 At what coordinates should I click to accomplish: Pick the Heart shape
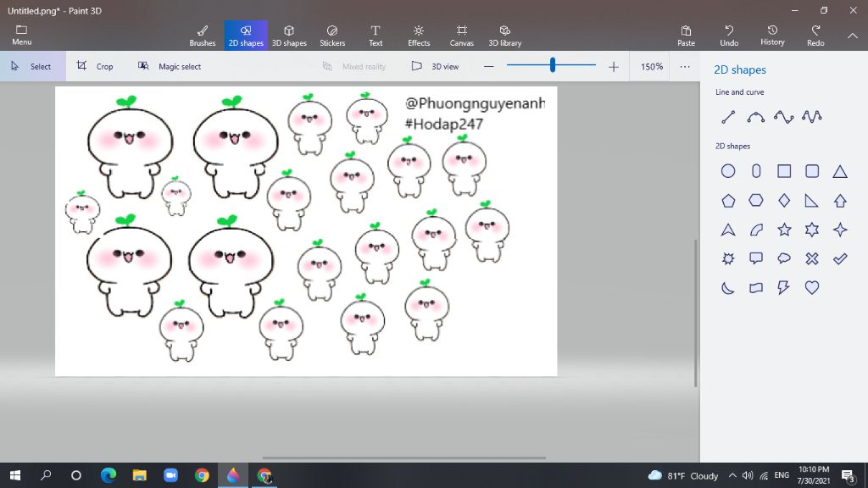pos(812,288)
